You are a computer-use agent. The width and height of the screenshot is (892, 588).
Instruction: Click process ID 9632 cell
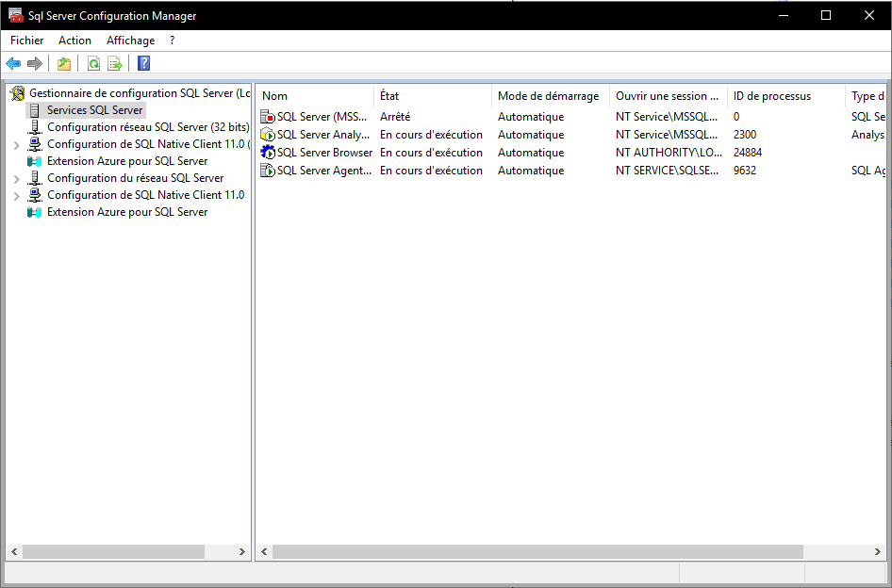(x=745, y=171)
